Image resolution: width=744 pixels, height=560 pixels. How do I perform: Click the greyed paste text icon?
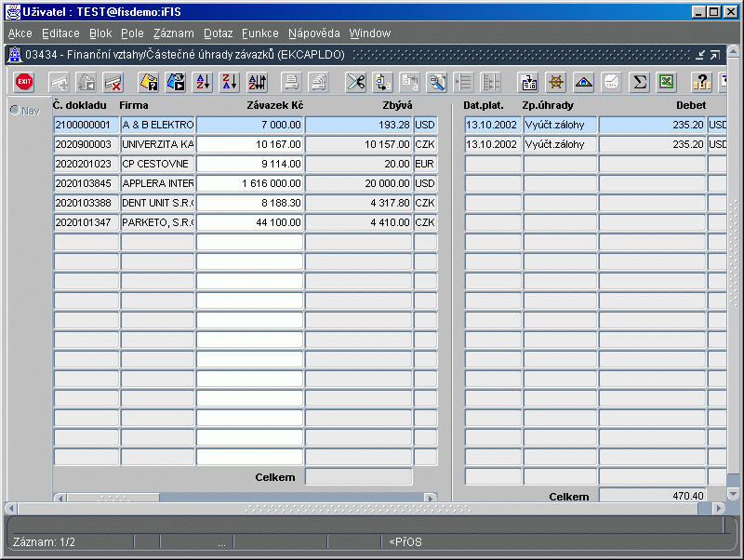coord(409,83)
